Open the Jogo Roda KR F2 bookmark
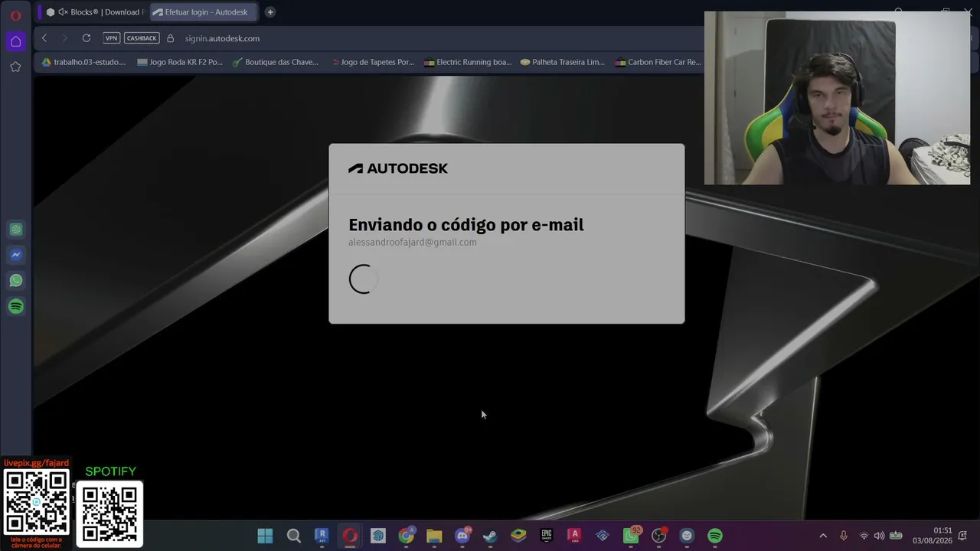Viewport: 980px width, 551px height. [180, 62]
